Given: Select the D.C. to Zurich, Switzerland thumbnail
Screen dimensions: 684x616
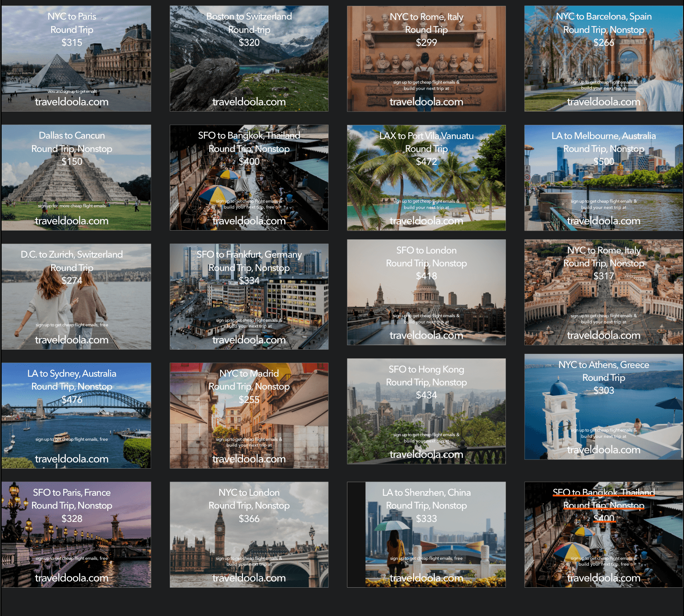Looking at the screenshot, I should pyautogui.click(x=76, y=296).
